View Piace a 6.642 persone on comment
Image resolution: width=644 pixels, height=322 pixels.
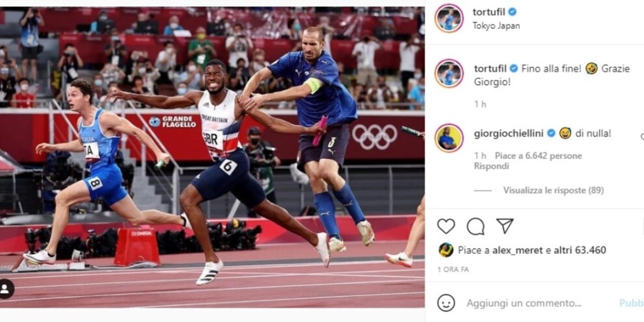538,156
